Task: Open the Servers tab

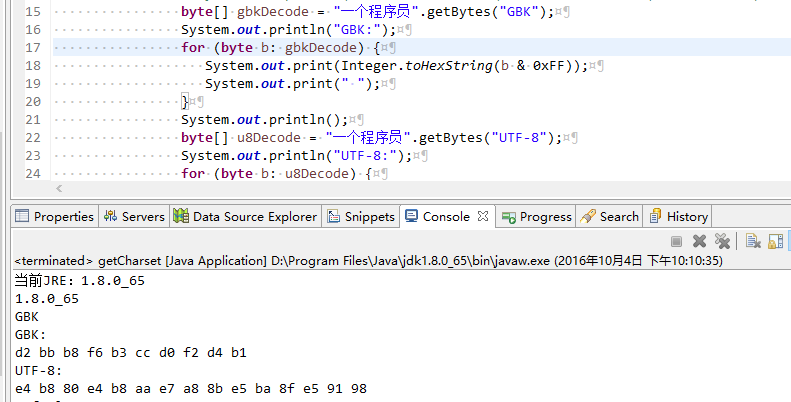Action: (x=133, y=216)
